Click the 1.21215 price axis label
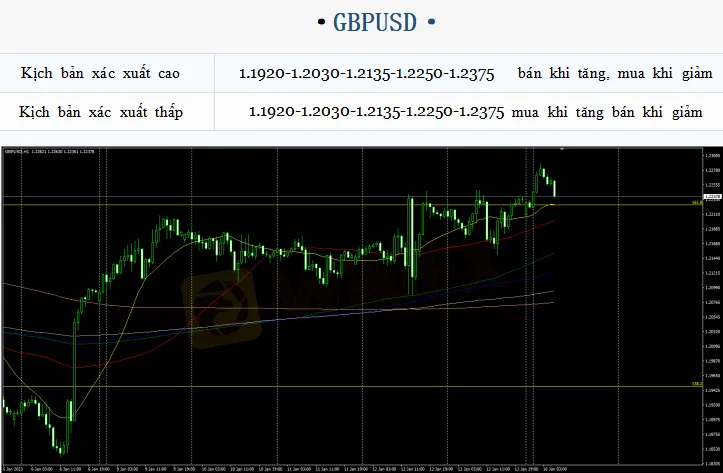723x473 pixels. click(x=712, y=273)
